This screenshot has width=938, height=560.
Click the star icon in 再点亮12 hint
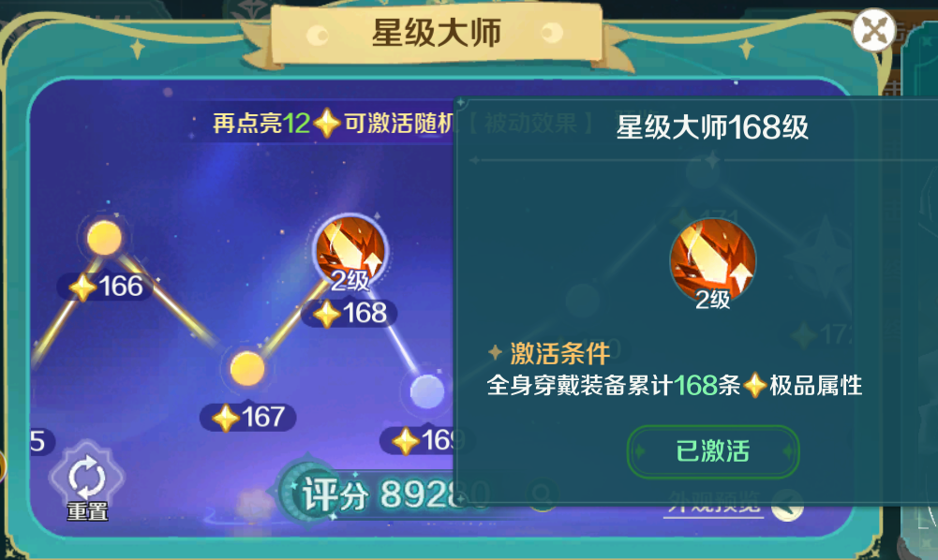[x=327, y=123]
